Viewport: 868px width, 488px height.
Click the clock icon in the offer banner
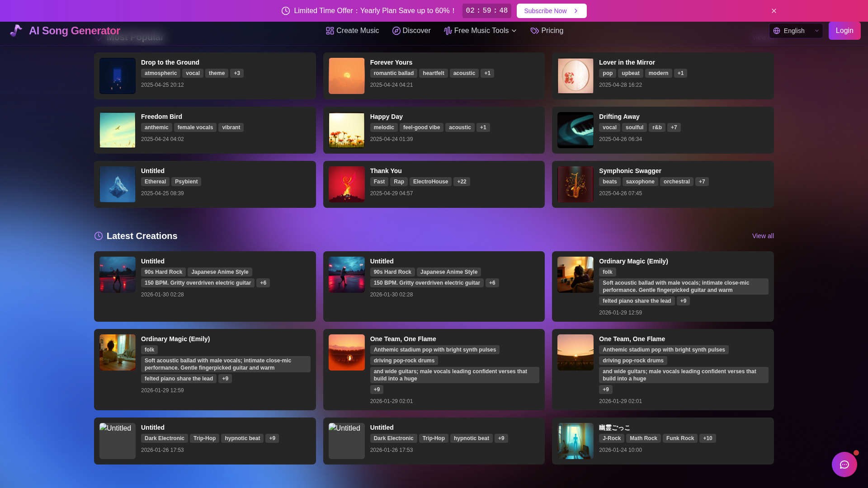[x=286, y=11]
